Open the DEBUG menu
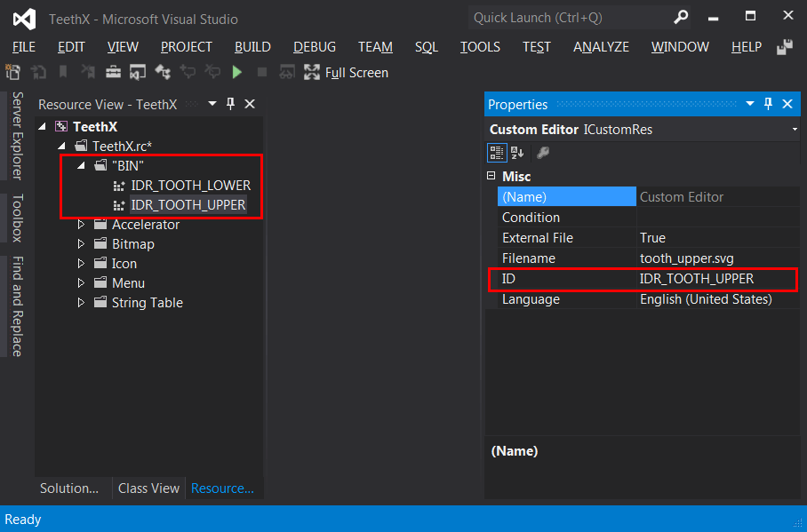 coord(315,47)
